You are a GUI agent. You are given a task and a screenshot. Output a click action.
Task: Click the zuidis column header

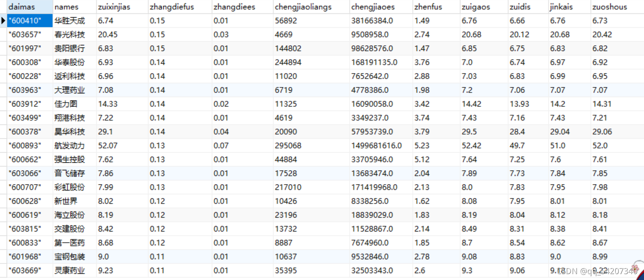[528, 7]
